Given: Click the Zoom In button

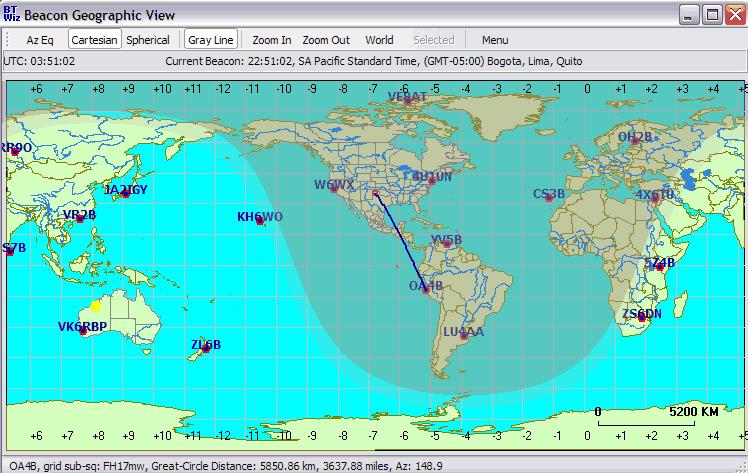Looking at the screenshot, I should click(x=271, y=40).
